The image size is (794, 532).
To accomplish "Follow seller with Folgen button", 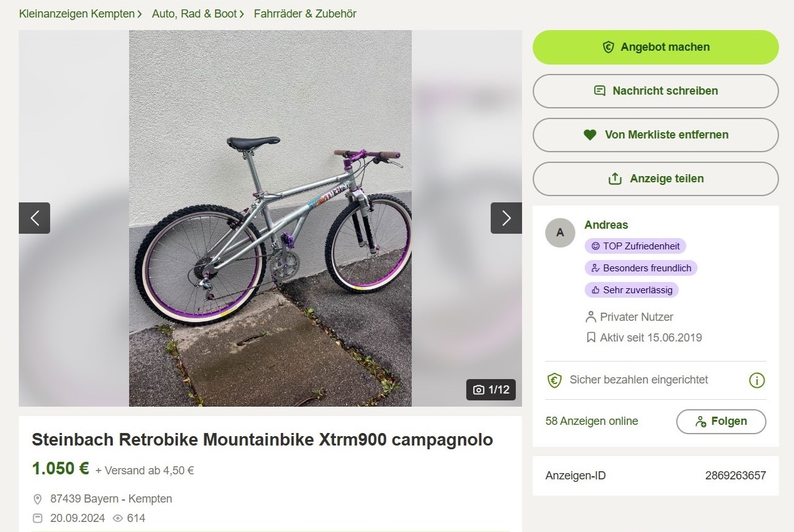I will tap(721, 422).
